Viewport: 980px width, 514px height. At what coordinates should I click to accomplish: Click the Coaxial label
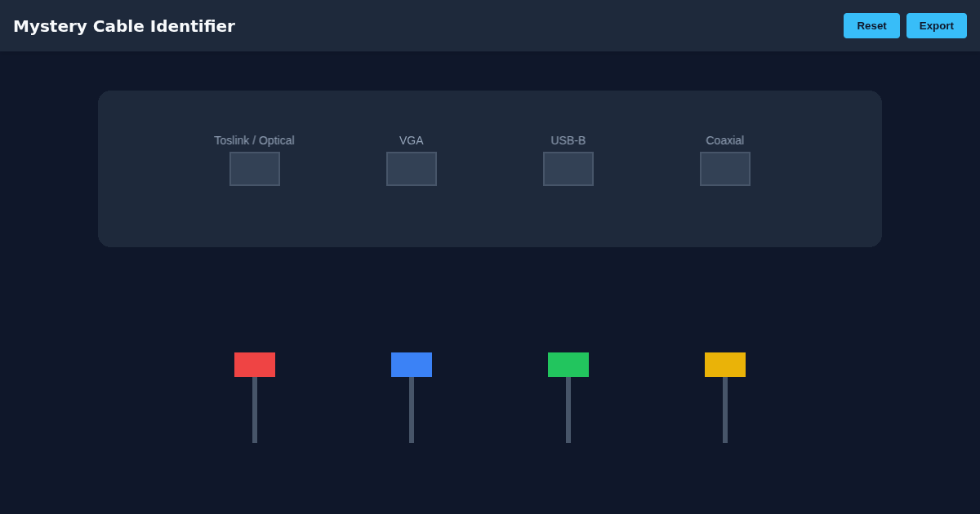(x=725, y=140)
